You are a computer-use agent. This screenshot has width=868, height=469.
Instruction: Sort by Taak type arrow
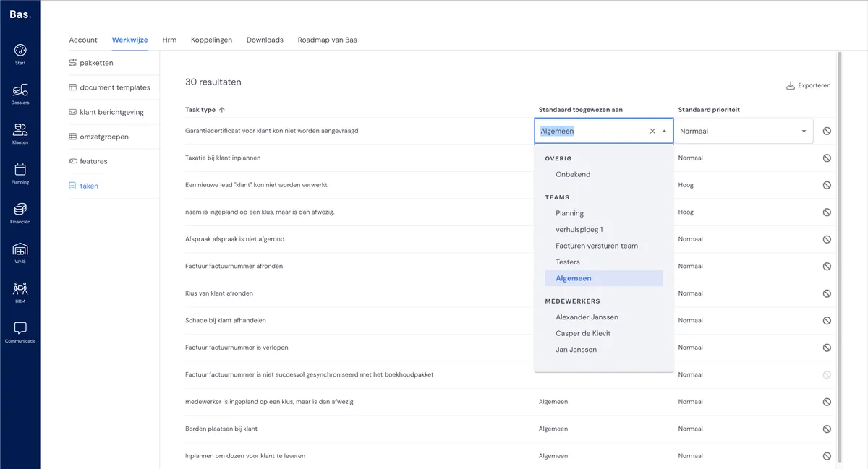pyautogui.click(x=222, y=110)
